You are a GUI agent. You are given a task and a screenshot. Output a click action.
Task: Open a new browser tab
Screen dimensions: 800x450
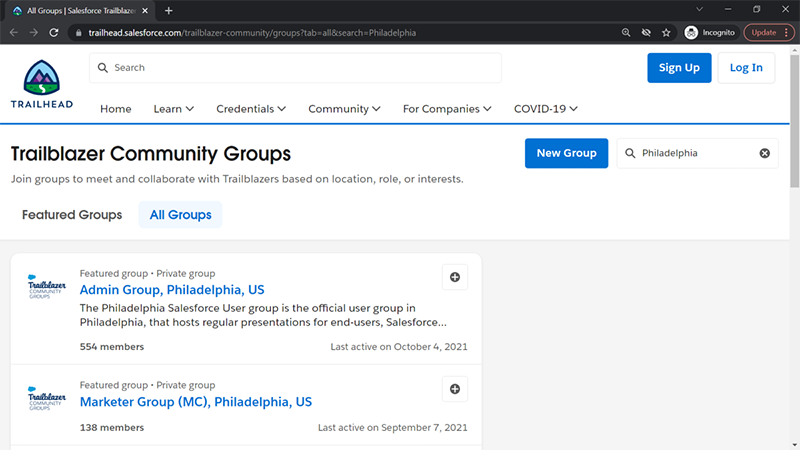pos(168,11)
